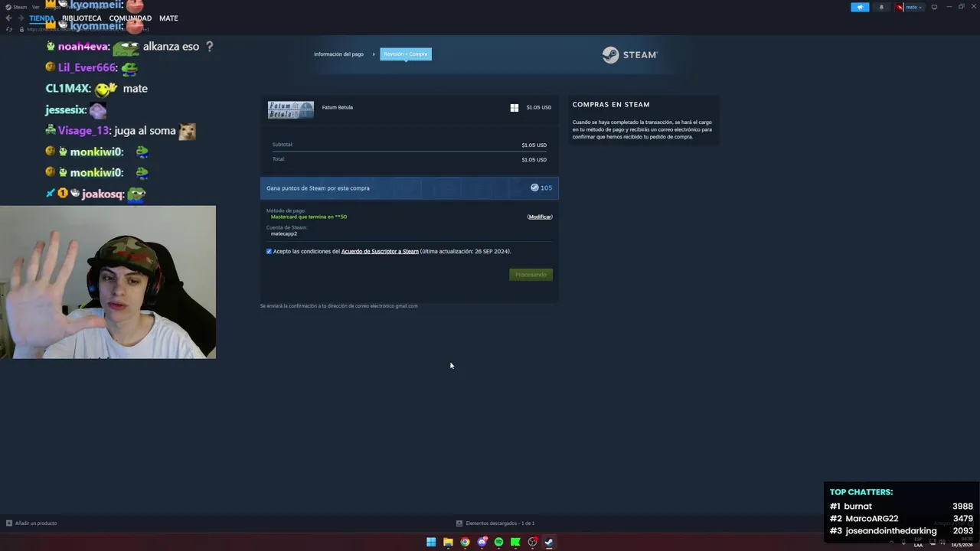Open the Ver menu
Viewport: 980px width, 551px height.
pos(35,7)
